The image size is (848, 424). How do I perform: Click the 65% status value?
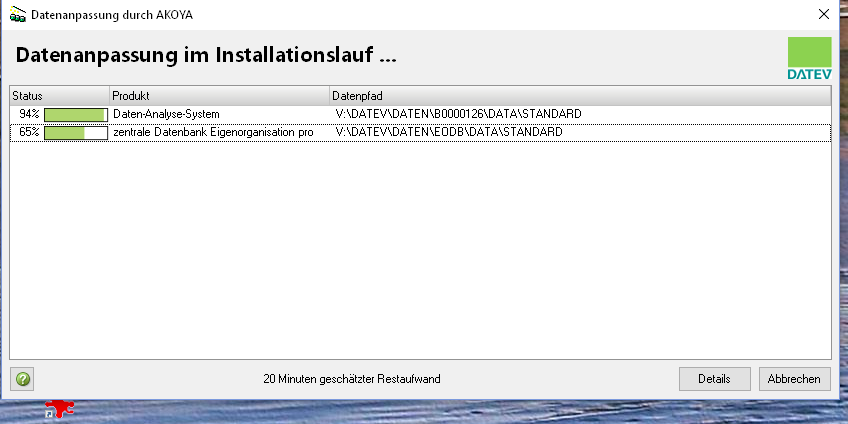click(x=29, y=132)
